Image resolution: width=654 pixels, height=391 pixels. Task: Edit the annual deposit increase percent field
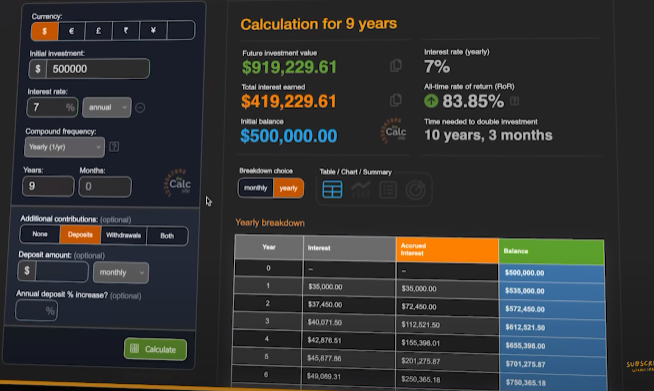[36, 310]
